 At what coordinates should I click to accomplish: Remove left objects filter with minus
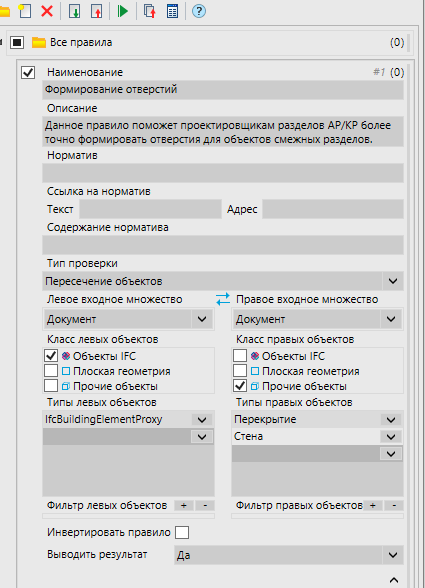tap(205, 506)
